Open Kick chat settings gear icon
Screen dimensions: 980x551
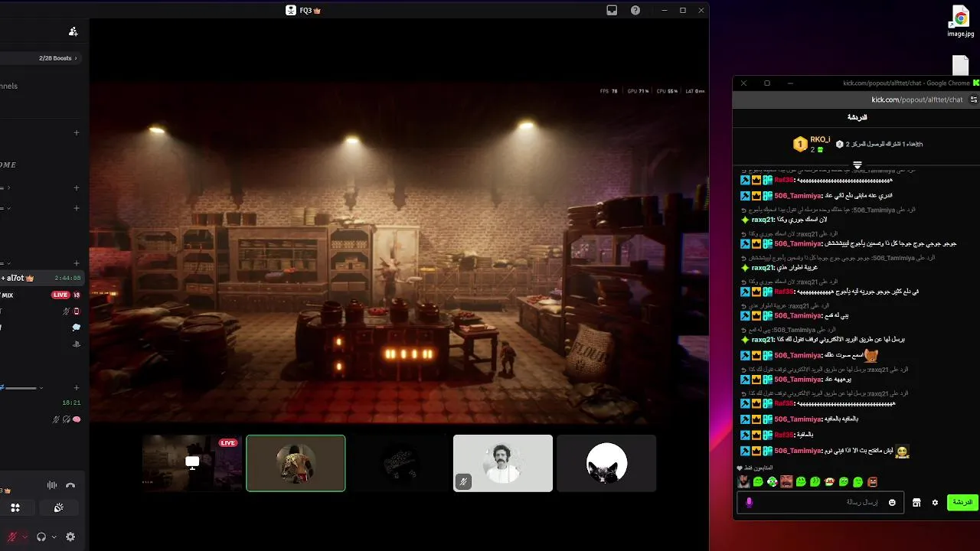point(935,503)
